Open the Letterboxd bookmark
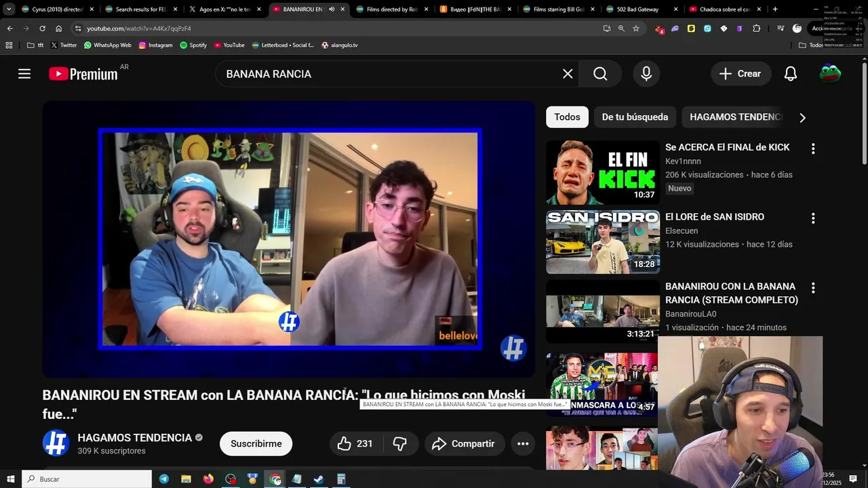Viewport: 868px width, 488px height. (283, 45)
